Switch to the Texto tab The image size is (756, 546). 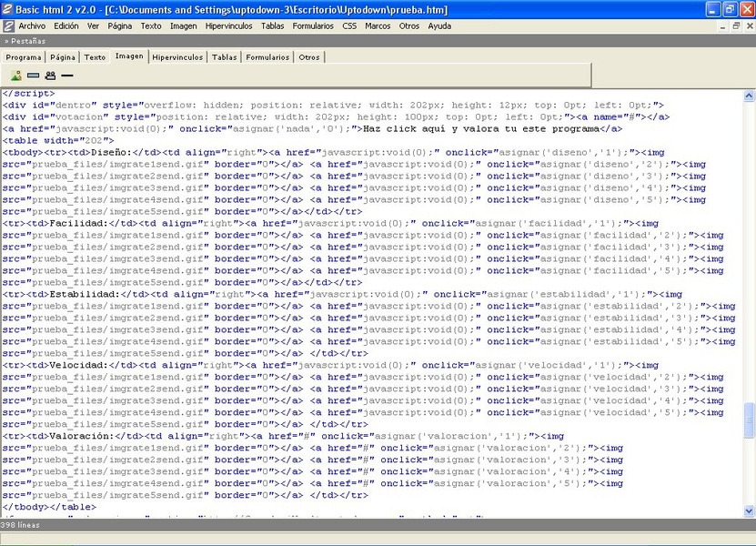95,57
